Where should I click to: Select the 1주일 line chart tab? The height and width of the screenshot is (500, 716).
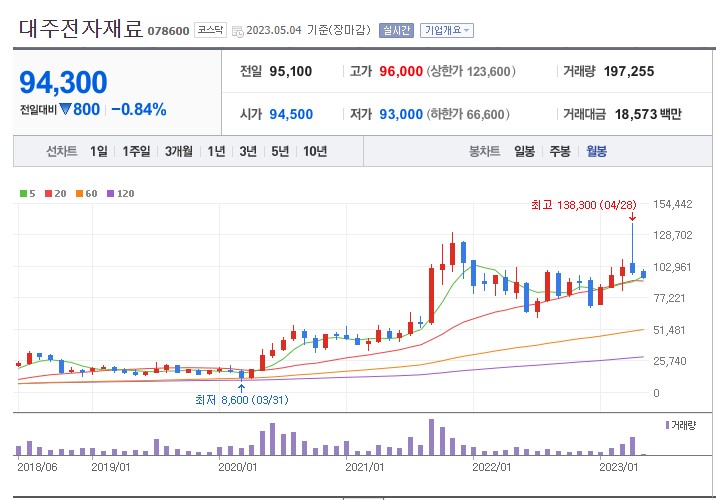[136, 151]
